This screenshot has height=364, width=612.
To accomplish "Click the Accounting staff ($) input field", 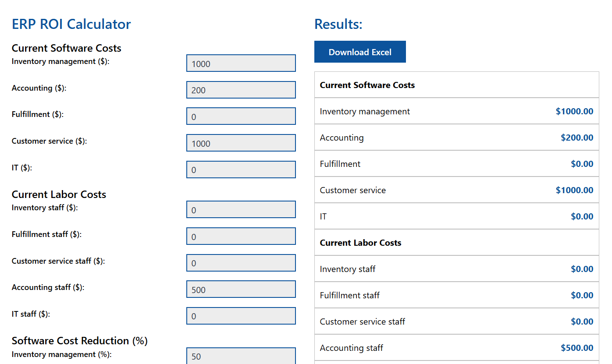I will coord(241,289).
